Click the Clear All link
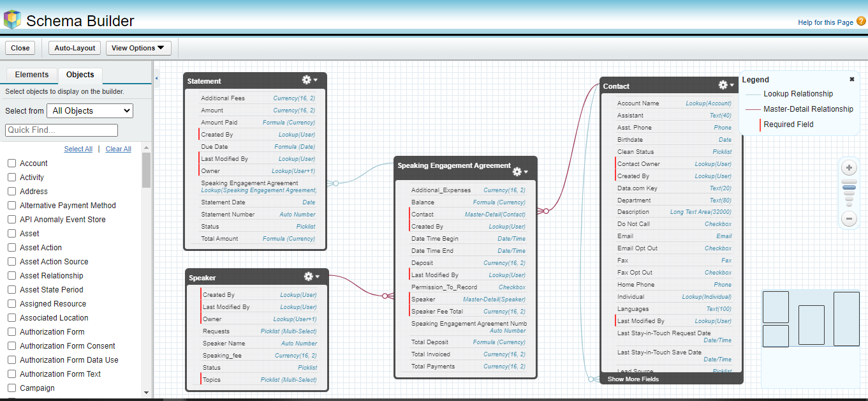This screenshot has width=868, height=401. coord(119,149)
